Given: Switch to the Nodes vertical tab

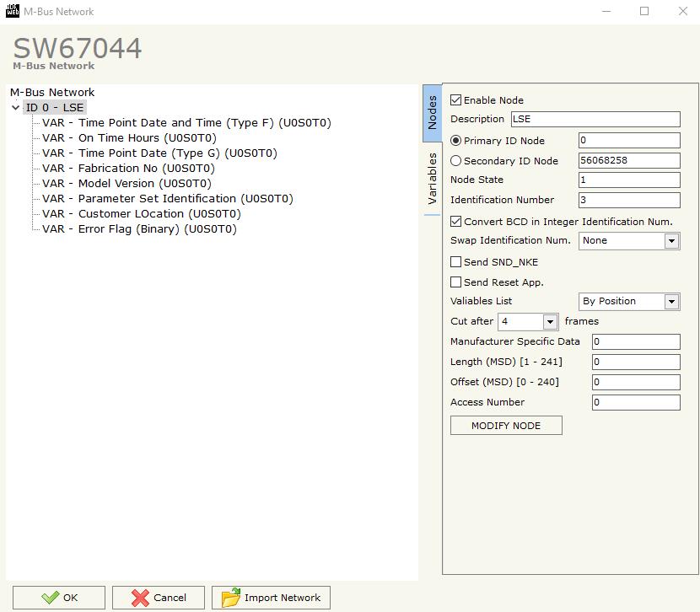Looking at the screenshot, I should click(433, 113).
